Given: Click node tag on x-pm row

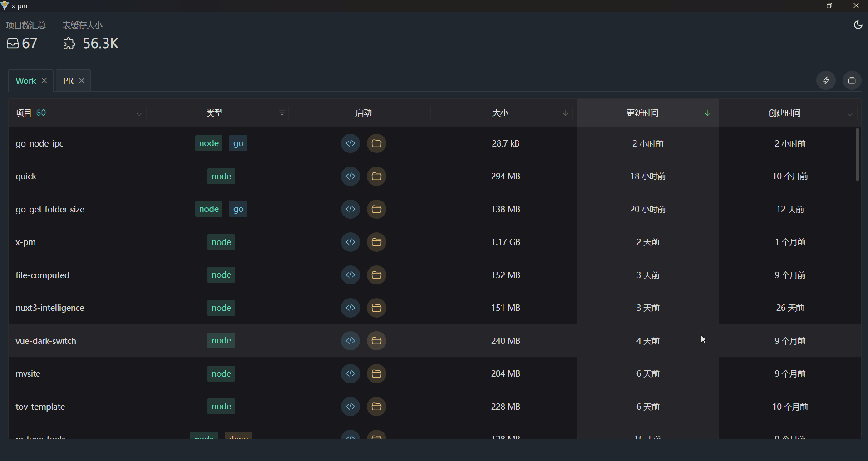Looking at the screenshot, I should coord(221,242).
